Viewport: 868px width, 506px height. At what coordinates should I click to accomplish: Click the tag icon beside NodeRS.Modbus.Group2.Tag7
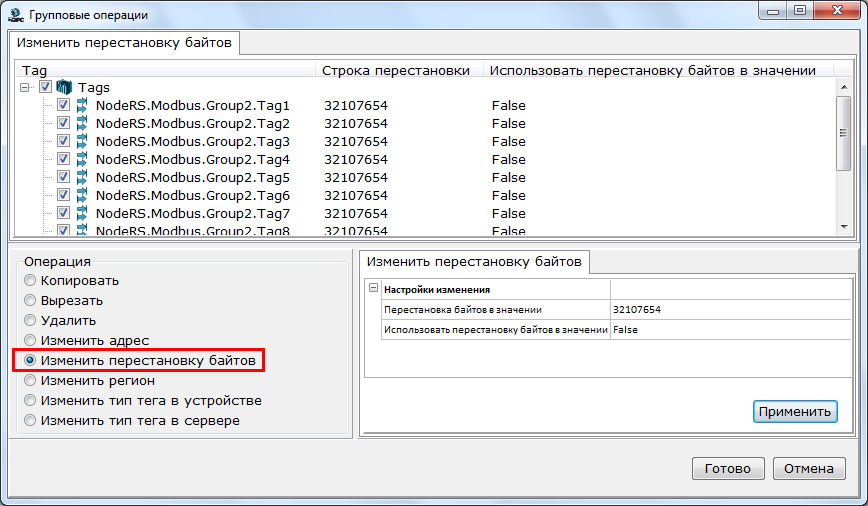(x=82, y=214)
